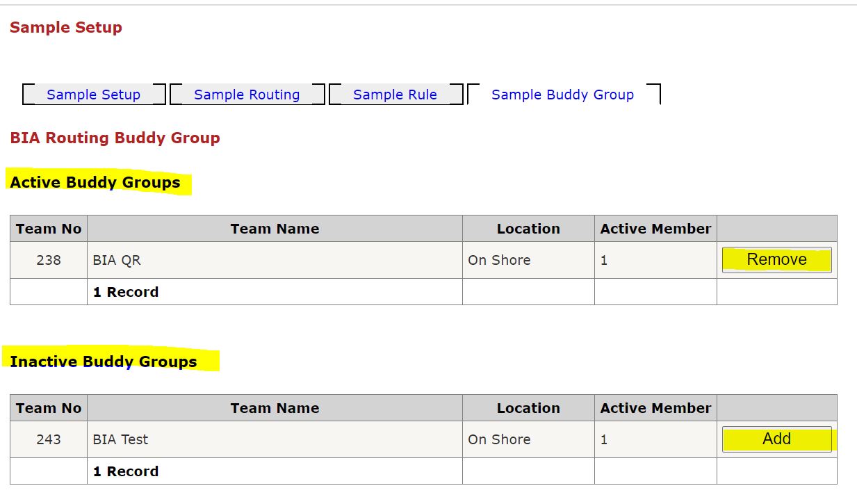Switch to the Sample Routing tab

click(247, 95)
